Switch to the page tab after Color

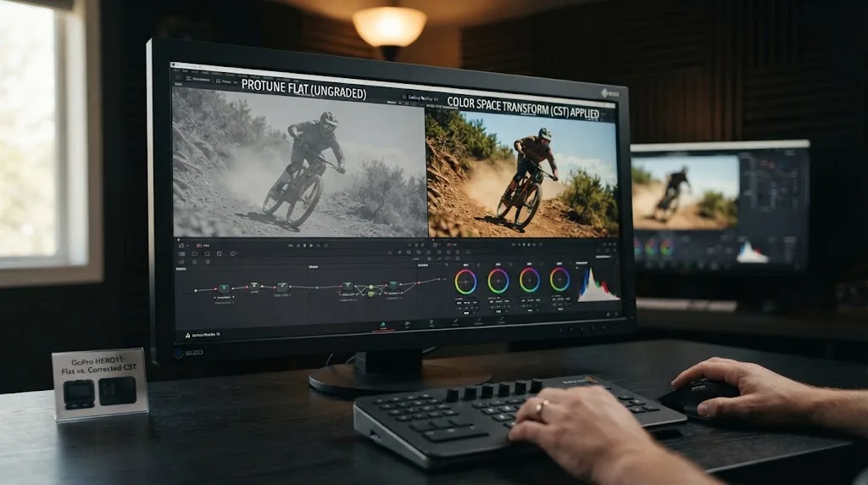(408, 325)
